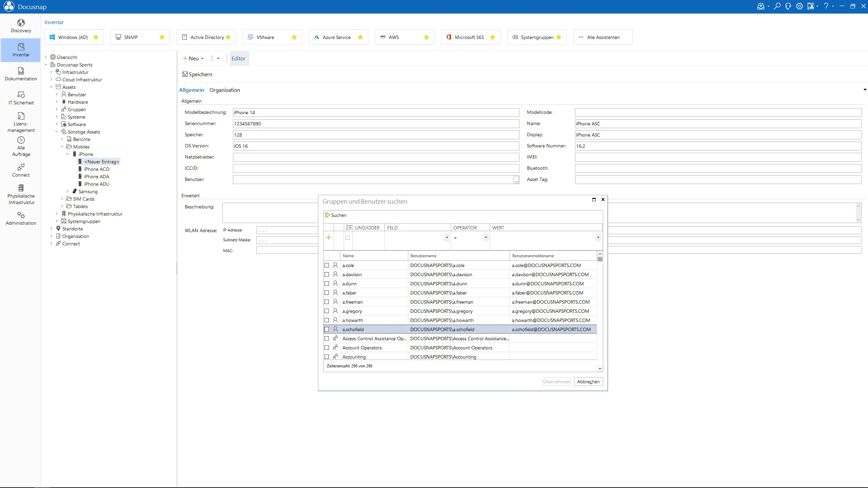Launch the Windows (AD) inventory wizard
868x488 pixels.
click(x=74, y=37)
